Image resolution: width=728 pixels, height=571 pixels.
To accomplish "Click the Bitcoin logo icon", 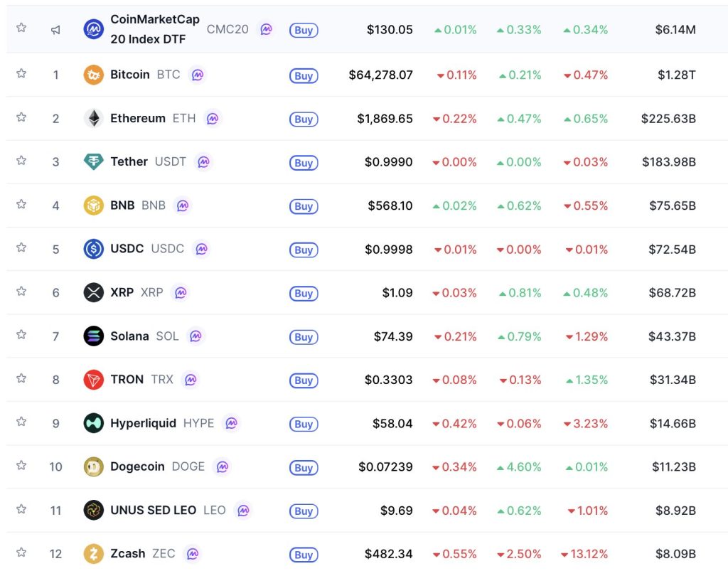I will point(93,75).
